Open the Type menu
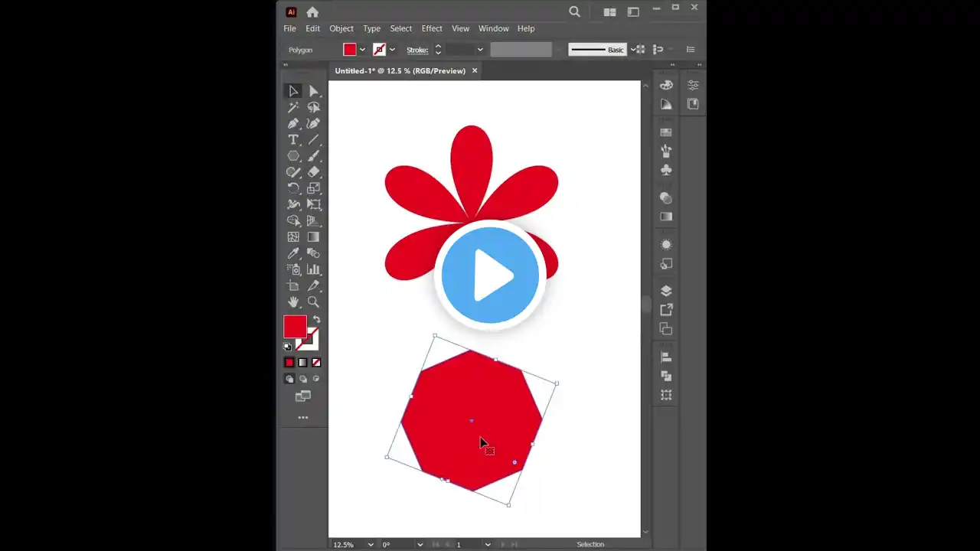 (x=372, y=28)
